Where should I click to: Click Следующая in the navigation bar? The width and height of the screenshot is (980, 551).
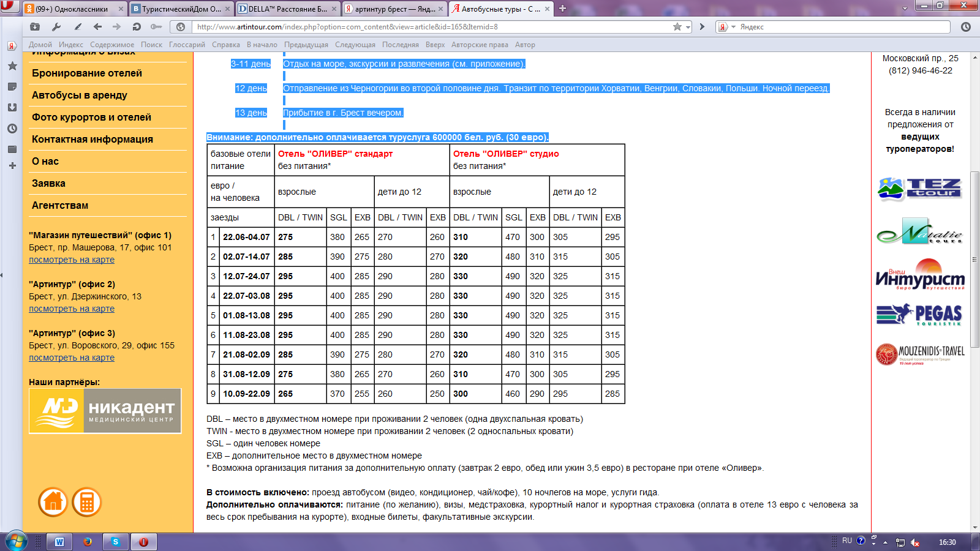point(355,45)
